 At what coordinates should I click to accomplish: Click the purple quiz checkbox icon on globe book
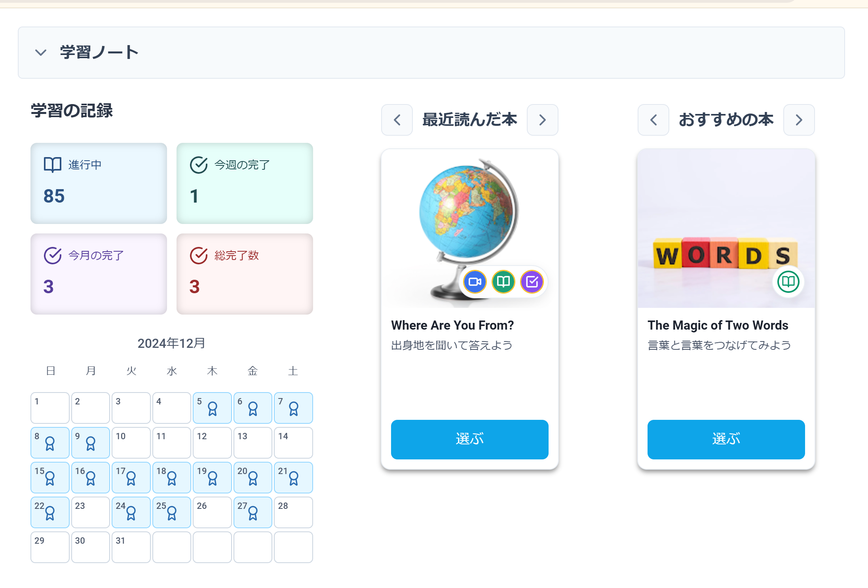click(x=532, y=282)
